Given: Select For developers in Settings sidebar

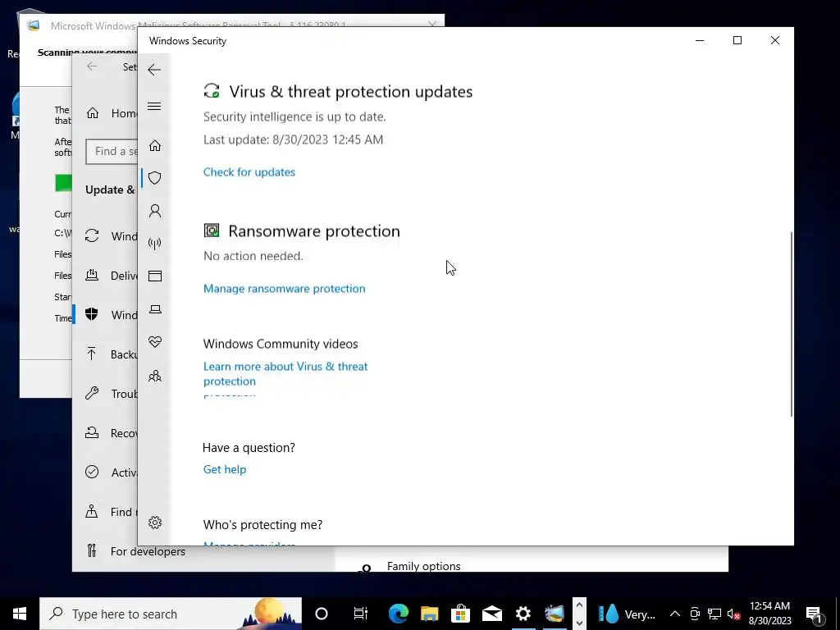Looking at the screenshot, I should point(135,551).
